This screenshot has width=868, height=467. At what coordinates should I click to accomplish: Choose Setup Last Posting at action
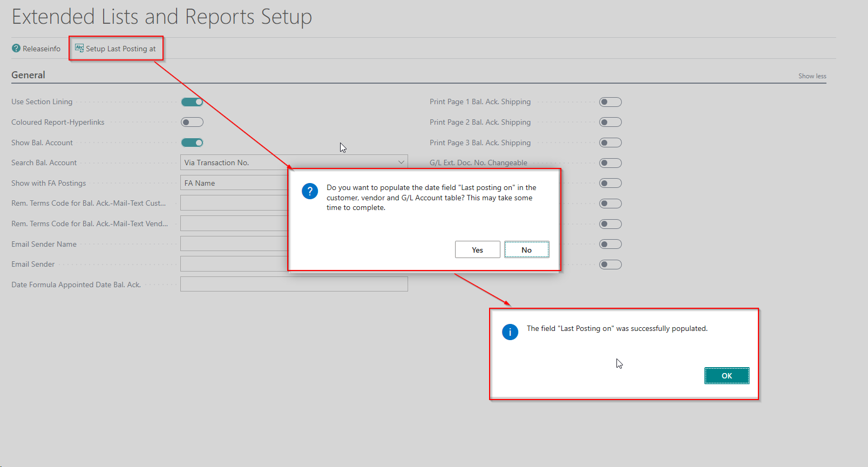click(x=120, y=49)
